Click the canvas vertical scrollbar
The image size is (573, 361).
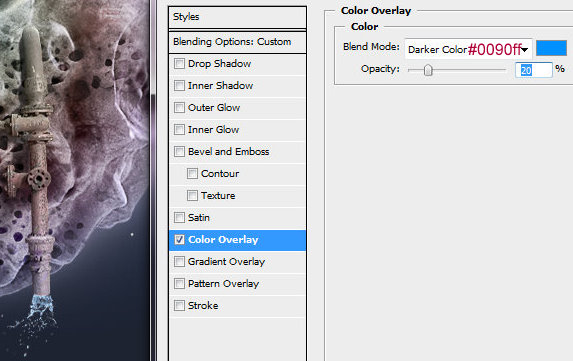(153, 180)
